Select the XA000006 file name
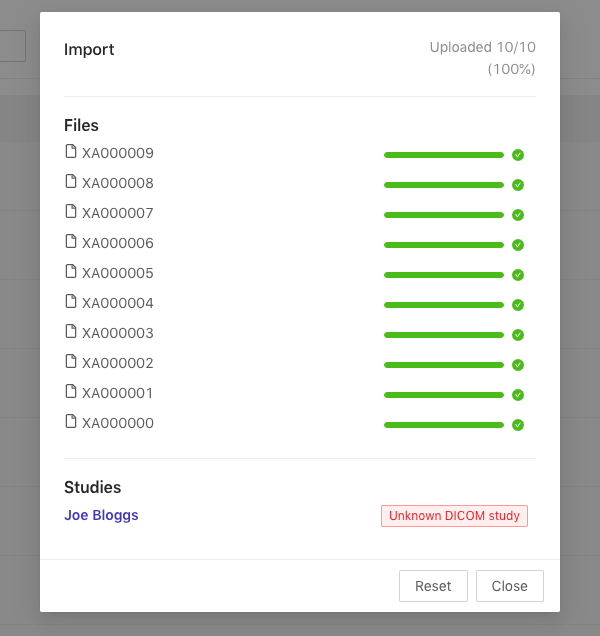The image size is (600, 636). pos(118,243)
